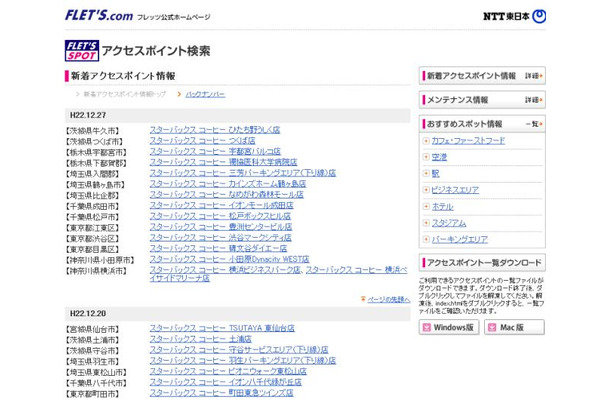Click plus icon beside 空港
Viewport: 610px width, 400px height.
click(426, 157)
